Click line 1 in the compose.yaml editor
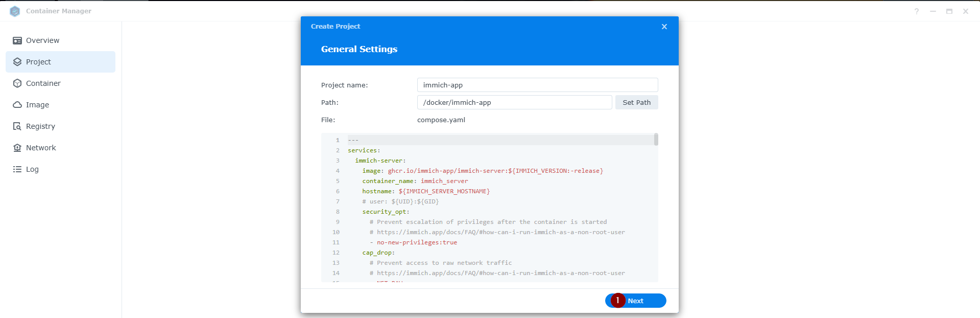The height and width of the screenshot is (318, 980). [x=500, y=140]
